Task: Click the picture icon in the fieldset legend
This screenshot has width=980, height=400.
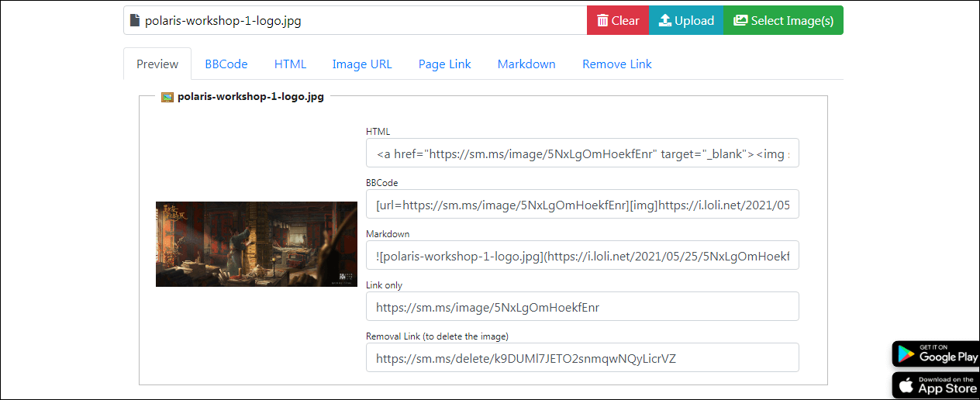Action: click(x=167, y=97)
